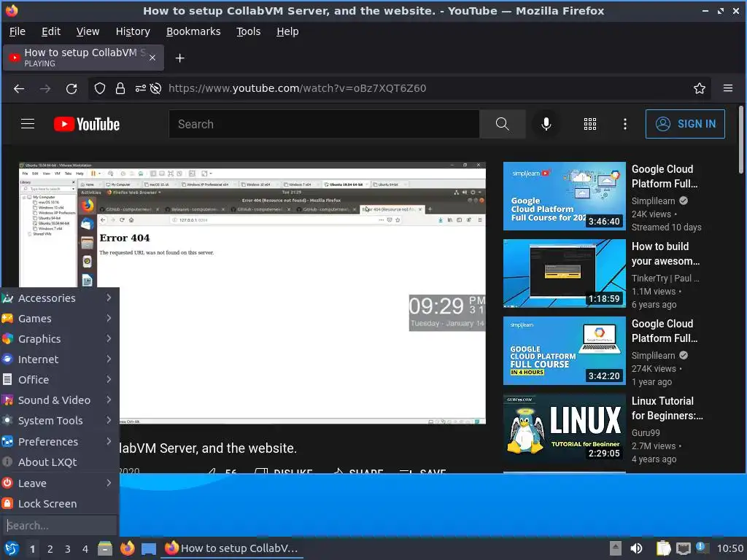The image size is (747, 560).
Task: Click the network monitor tray icon
Action: click(x=684, y=548)
